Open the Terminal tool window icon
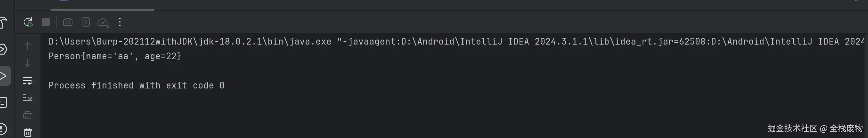This screenshot has height=138, width=868. click(3, 102)
